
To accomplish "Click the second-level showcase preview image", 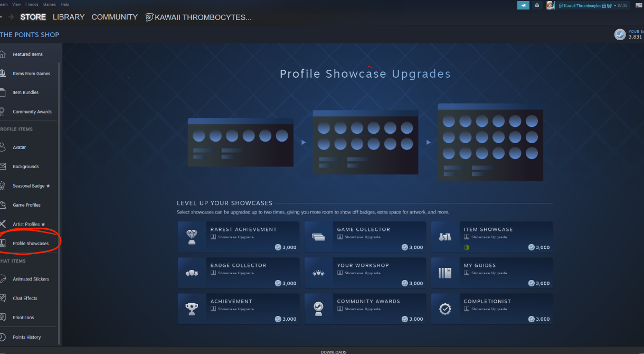I will [365, 142].
